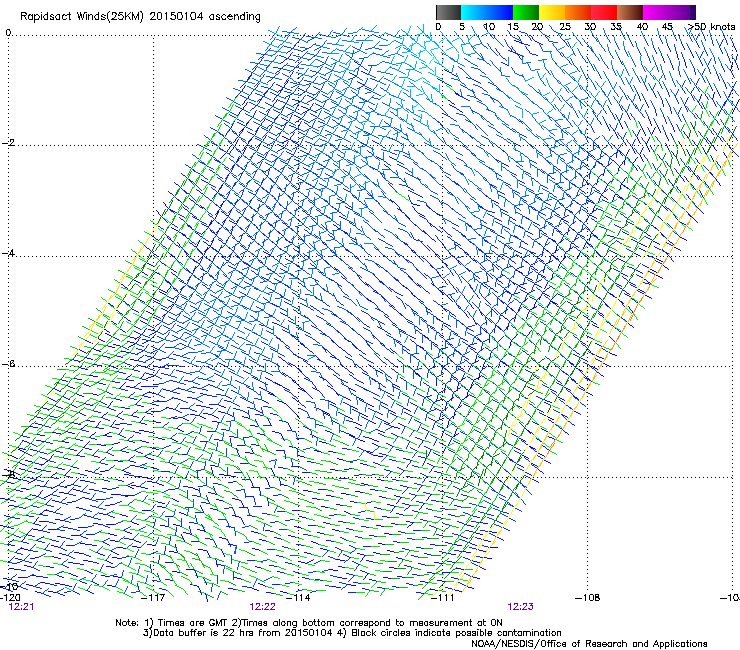Click the orange 25-30 knots legend swatch

click(578, 12)
